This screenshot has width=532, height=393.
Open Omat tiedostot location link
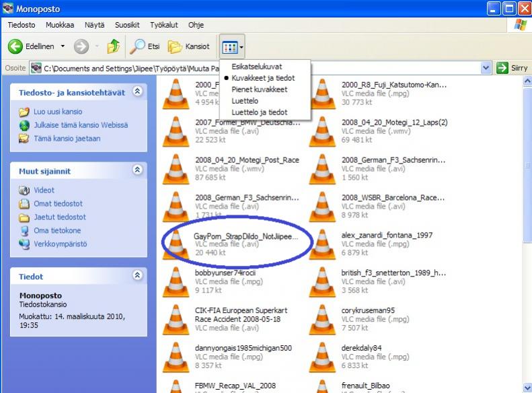[59, 204]
